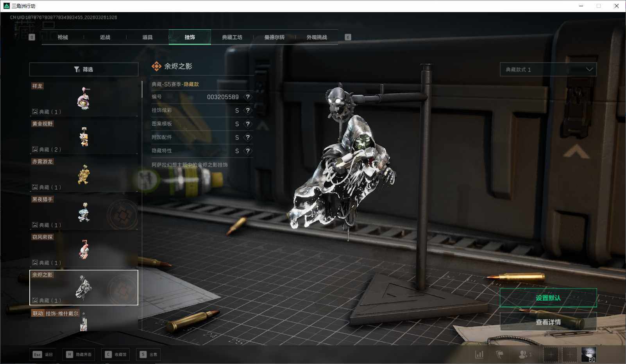Click the S 出售 button
Image resolution: width=626 pixels, height=364 pixels.
pyautogui.click(x=148, y=354)
